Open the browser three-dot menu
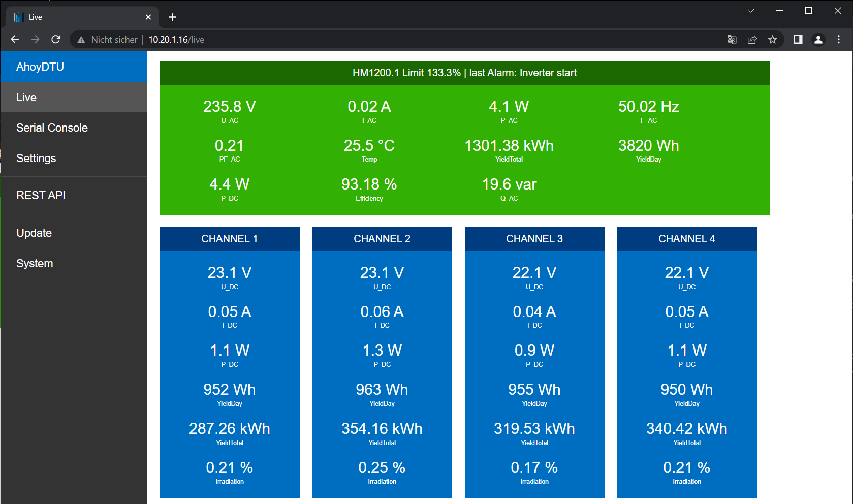Image resolution: width=853 pixels, height=504 pixels. (x=838, y=40)
